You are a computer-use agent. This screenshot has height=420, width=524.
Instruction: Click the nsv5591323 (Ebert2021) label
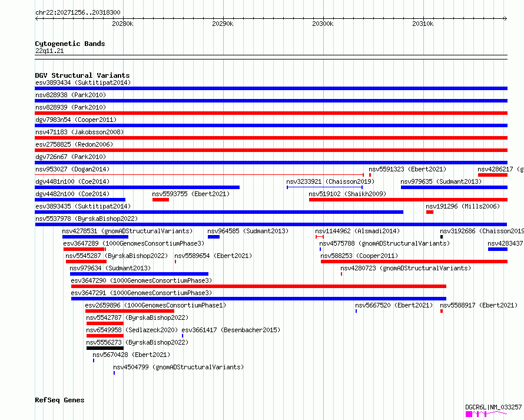[407, 169]
